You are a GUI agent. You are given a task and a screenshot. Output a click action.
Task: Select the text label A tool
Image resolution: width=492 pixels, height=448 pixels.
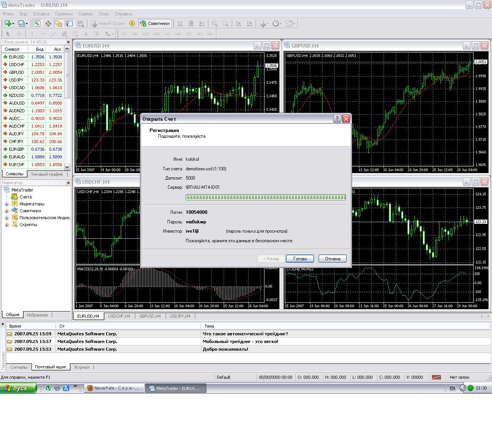pyautogui.click(x=86, y=34)
